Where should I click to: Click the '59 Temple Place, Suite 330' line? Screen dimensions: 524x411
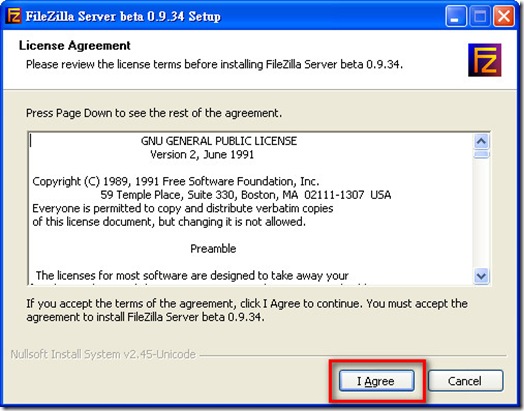pyautogui.click(x=246, y=195)
